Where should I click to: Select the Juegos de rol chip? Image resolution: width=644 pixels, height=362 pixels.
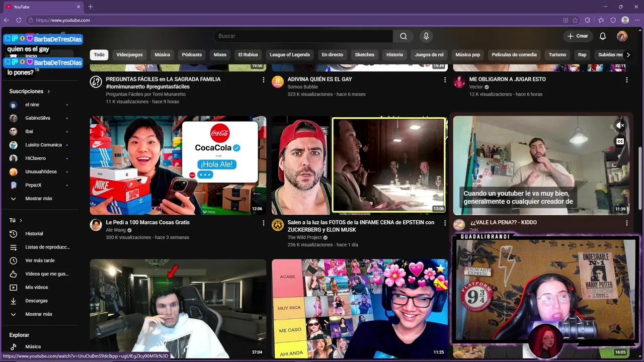[x=429, y=55]
